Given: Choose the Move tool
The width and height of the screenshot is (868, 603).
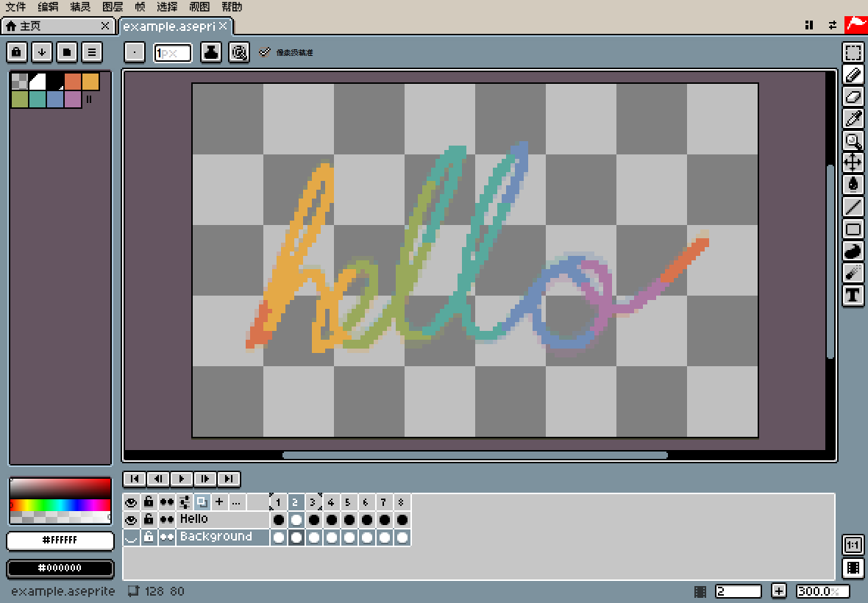Looking at the screenshot, I should pos(853,163).
